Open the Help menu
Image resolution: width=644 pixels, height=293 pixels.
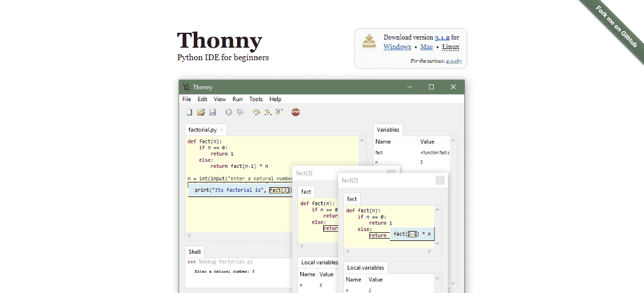(275, 99)
